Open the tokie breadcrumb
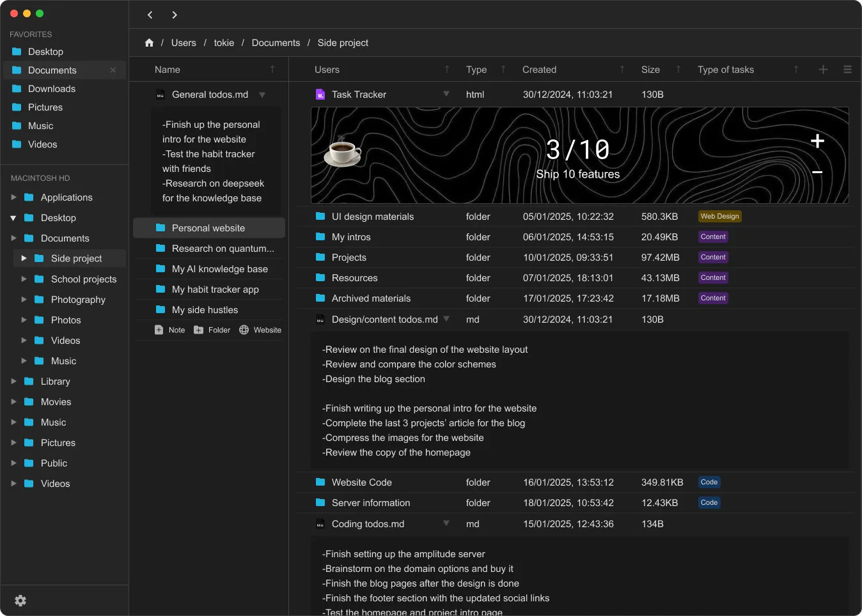Viewport: 862px width, 616px height. pos(224,43)
